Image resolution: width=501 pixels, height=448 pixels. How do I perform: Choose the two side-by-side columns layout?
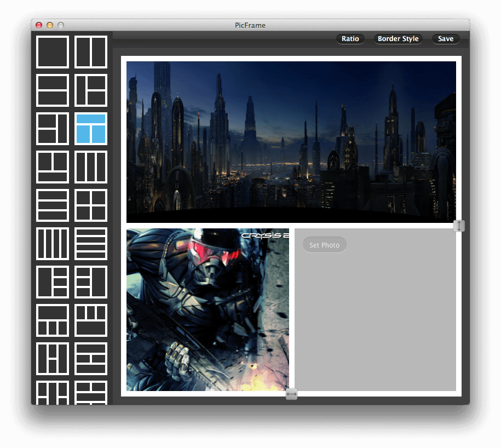(x=91, y=52)
